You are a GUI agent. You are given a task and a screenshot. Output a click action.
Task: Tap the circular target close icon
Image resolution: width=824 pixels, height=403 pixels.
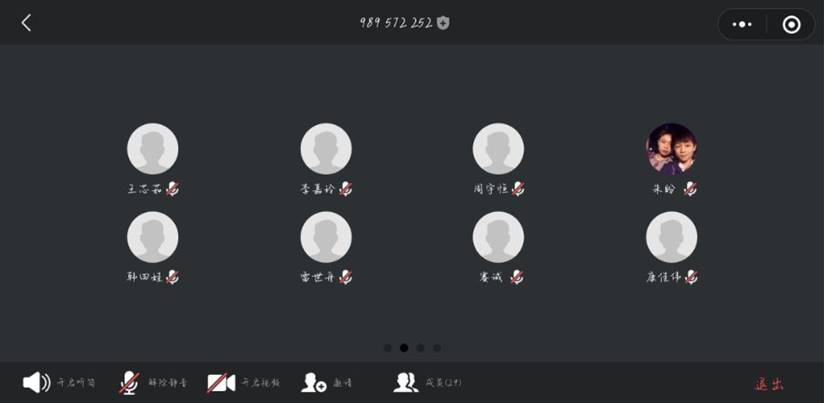pyautogui.click(x=791, y=24)
